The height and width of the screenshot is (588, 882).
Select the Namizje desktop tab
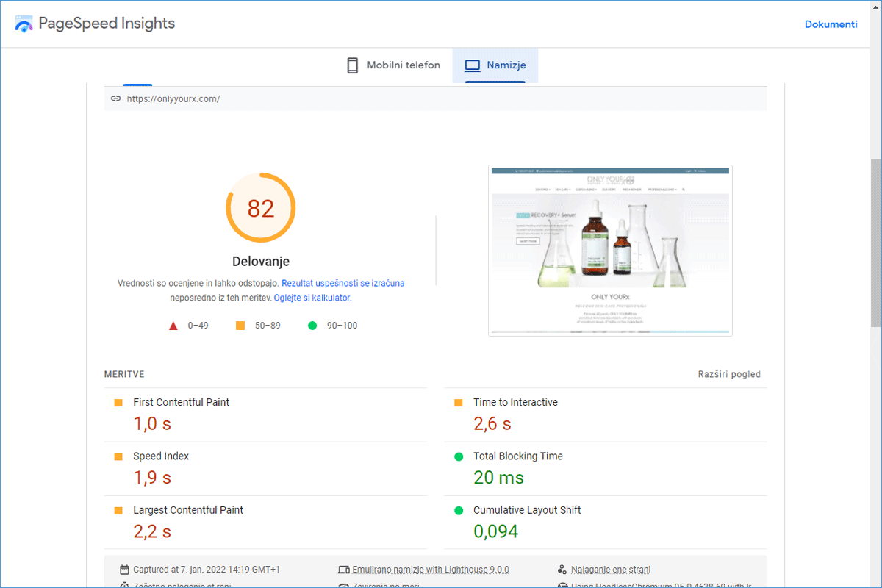495,65
